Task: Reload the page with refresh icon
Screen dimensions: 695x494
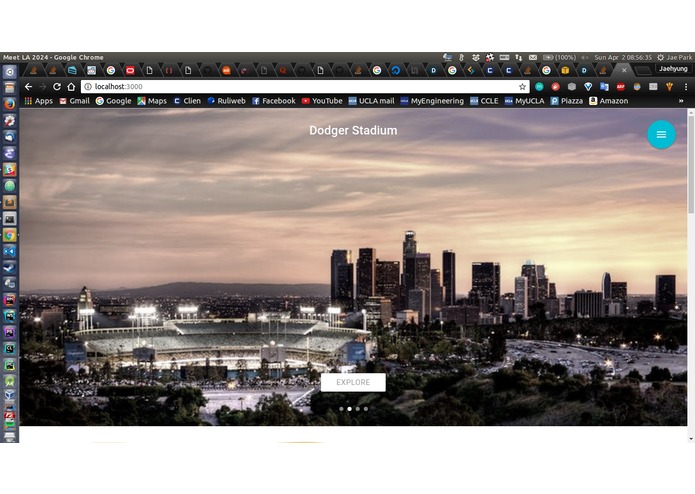Action: [x=57, y=86]
